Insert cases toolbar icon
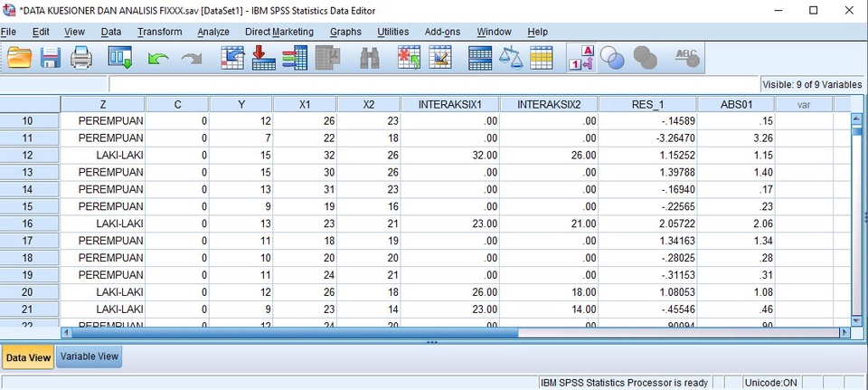Viewport: 868px width, 390px height. [409, 58]
